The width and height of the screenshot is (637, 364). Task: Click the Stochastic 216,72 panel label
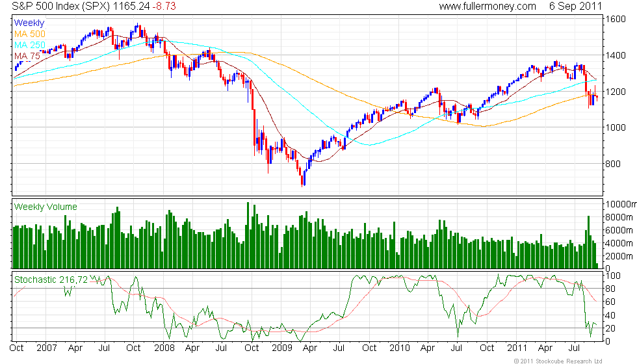51,279
